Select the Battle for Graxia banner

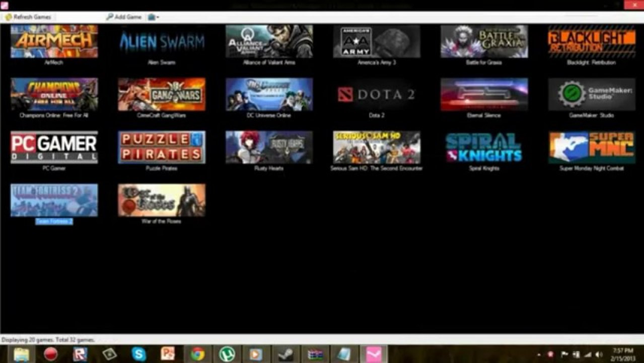click(484, 41)
